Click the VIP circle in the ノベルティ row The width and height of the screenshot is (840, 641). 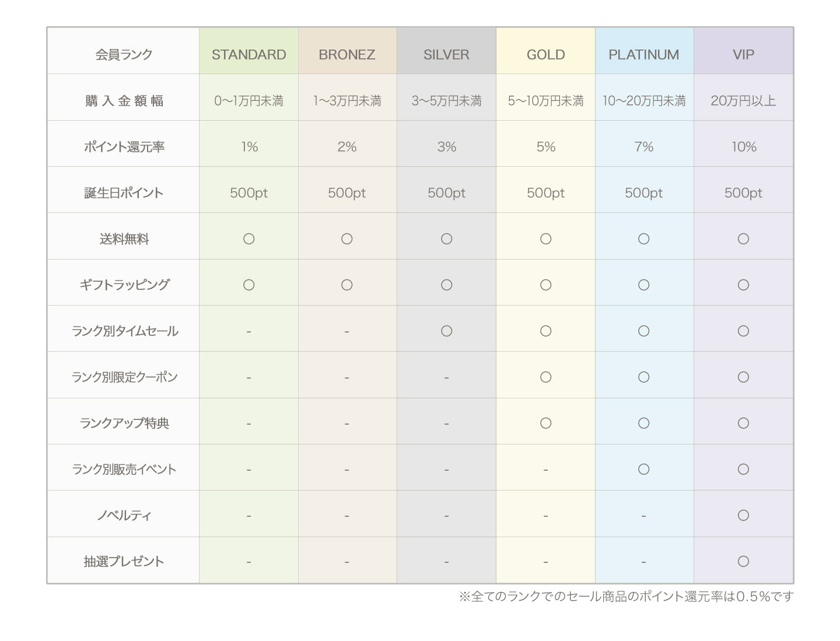pos(743,515)
